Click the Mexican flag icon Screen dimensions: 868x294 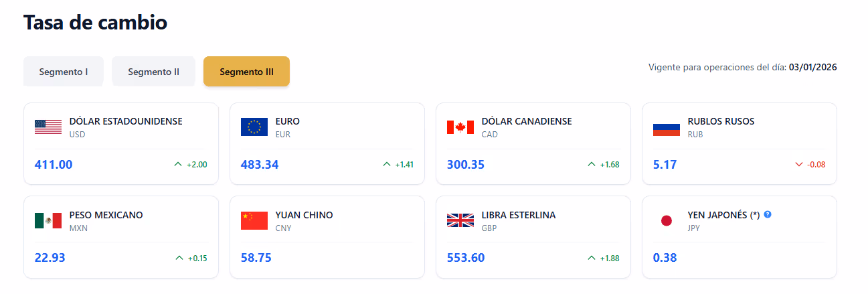point(48,220)
